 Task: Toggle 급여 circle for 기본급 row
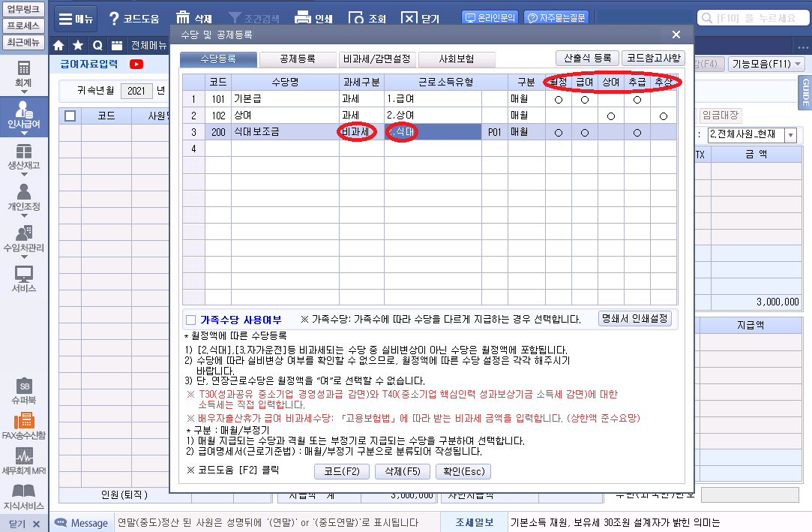(x=585, y=100)
